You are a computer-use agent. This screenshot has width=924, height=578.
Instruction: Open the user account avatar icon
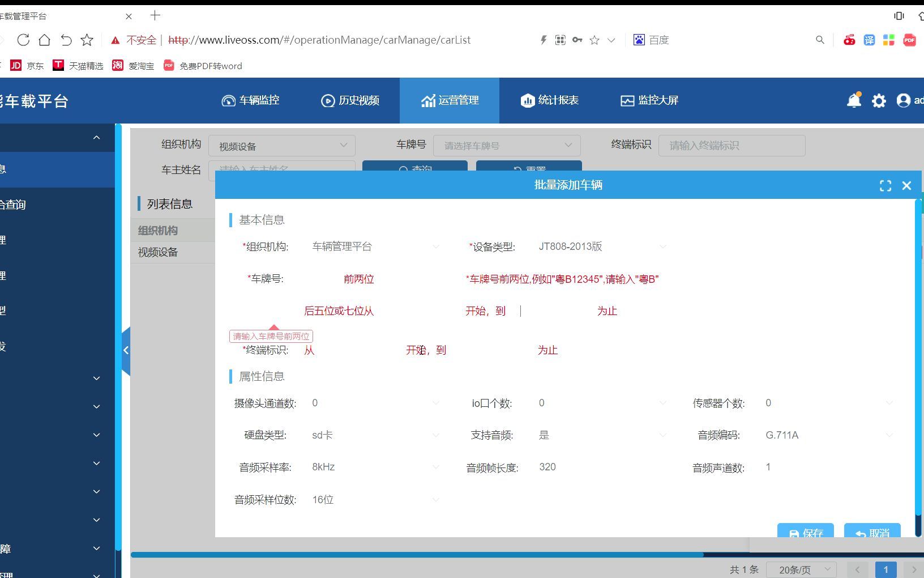904,100
